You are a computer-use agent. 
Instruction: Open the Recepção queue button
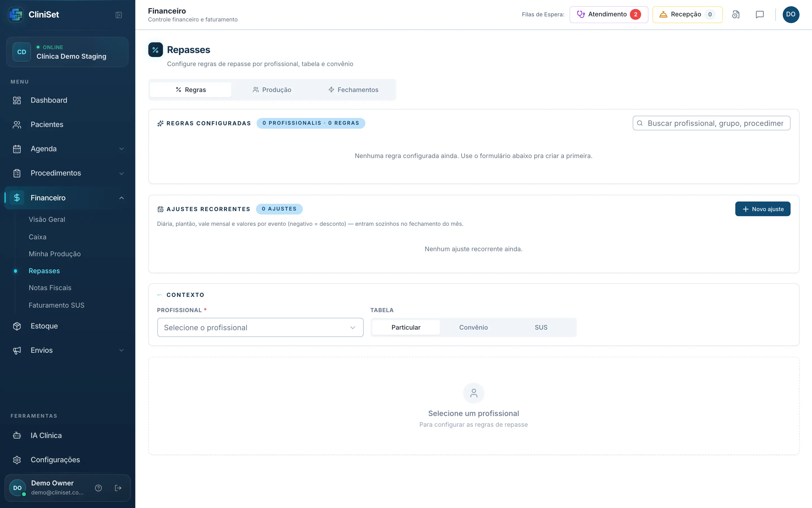point(687,14)
